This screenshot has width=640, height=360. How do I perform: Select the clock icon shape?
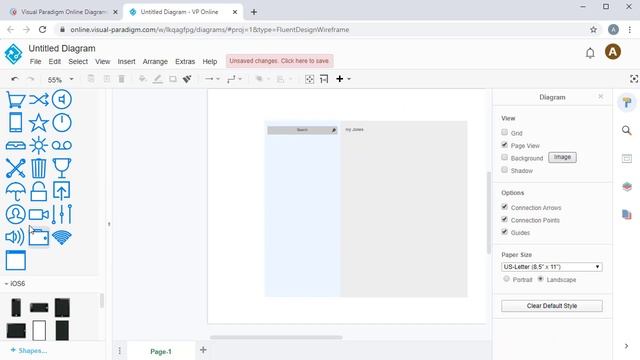click(62, 122)
